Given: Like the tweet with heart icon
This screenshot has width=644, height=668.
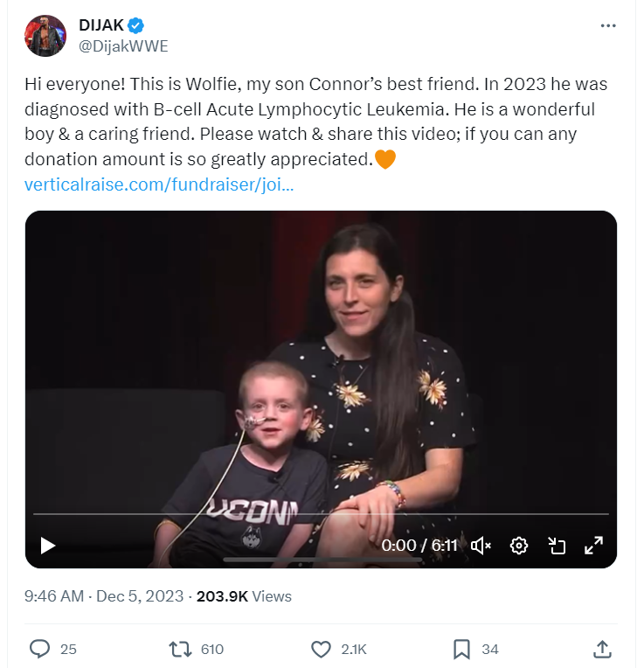Looking at the screenshot, I should pyautogui.click(x=322, y=649).
